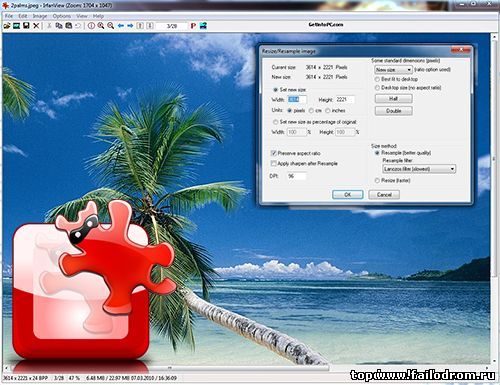Click the Undo arrow icon

pyautogui.click(x=78, y=26)
